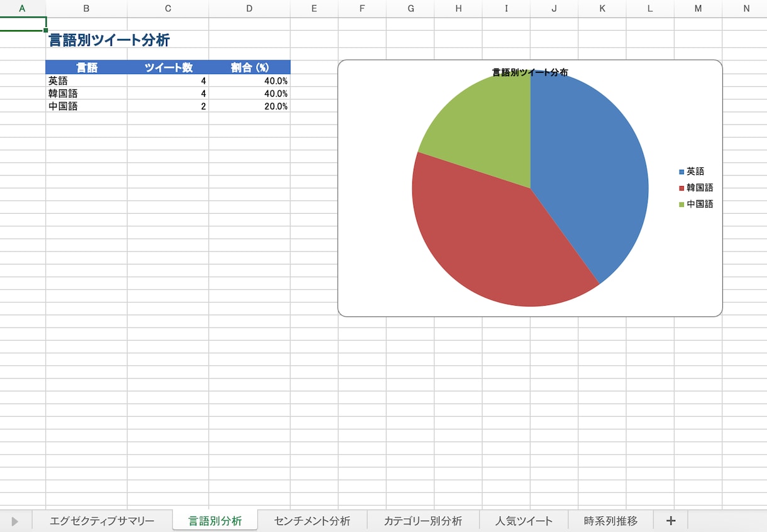Click the 韓国語 cell in table
The width and height of the screenshot is (767, 532).
pos(86,94)
